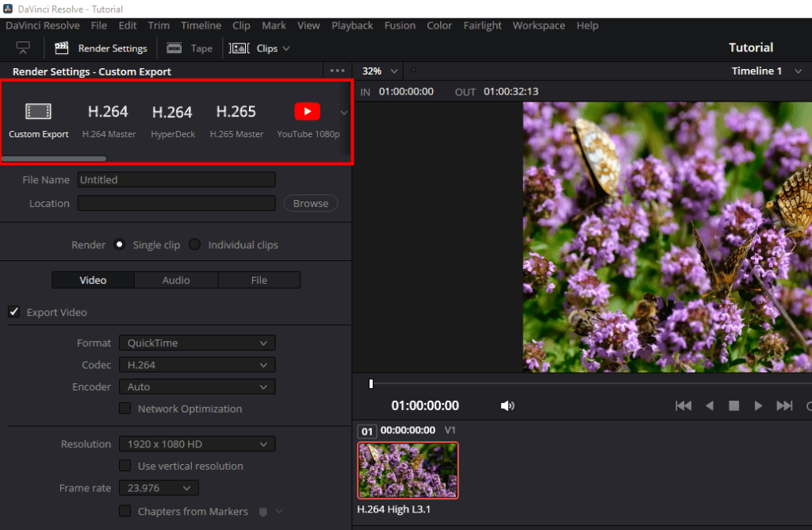Uncheck the Export Video checkbox
This screenshot has height=530, width=812.
coord(13,312)
